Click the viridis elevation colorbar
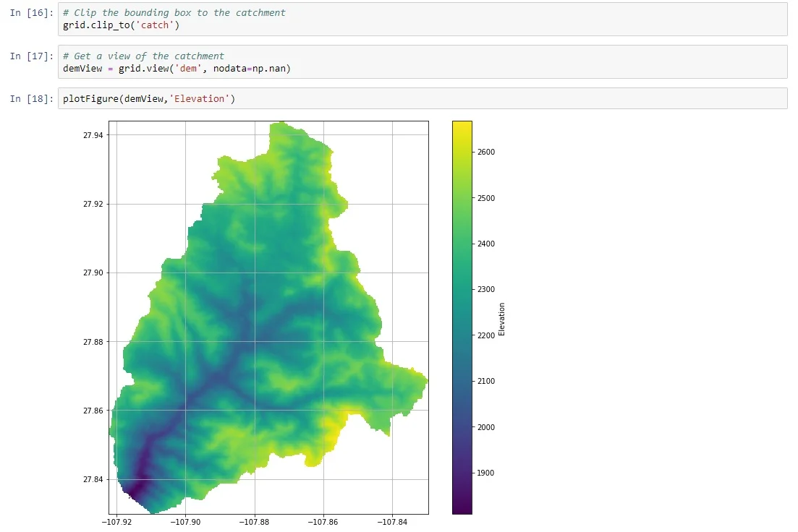Screen dimensions: 798x532 tap(462, 317)
